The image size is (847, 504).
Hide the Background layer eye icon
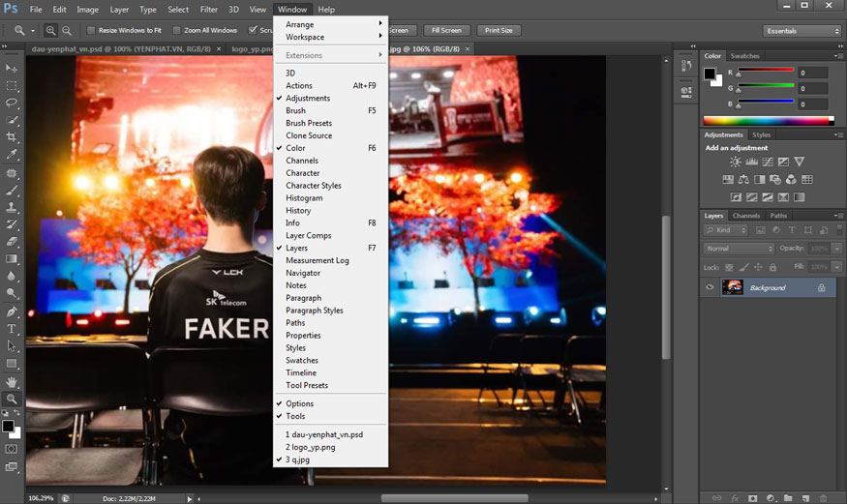click(710, 287)
